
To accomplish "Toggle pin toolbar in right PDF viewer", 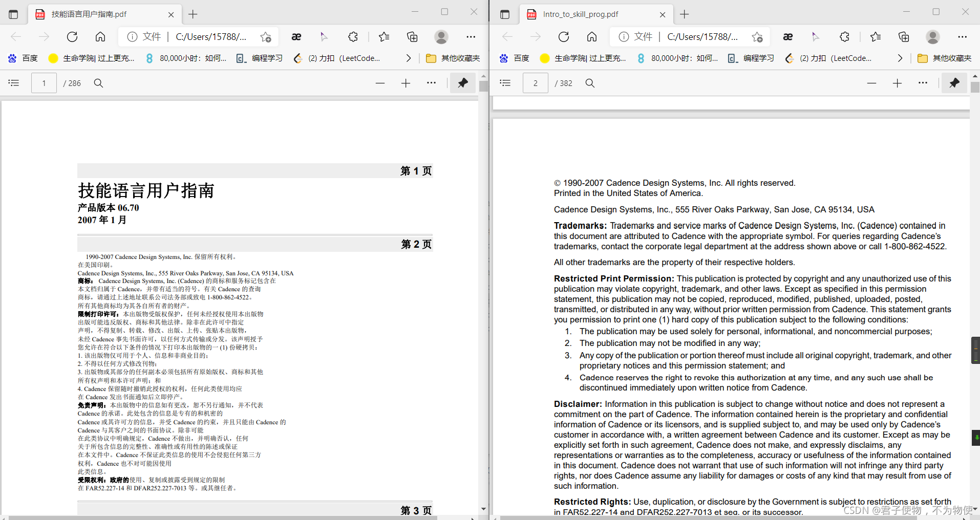I will point(954,83).
